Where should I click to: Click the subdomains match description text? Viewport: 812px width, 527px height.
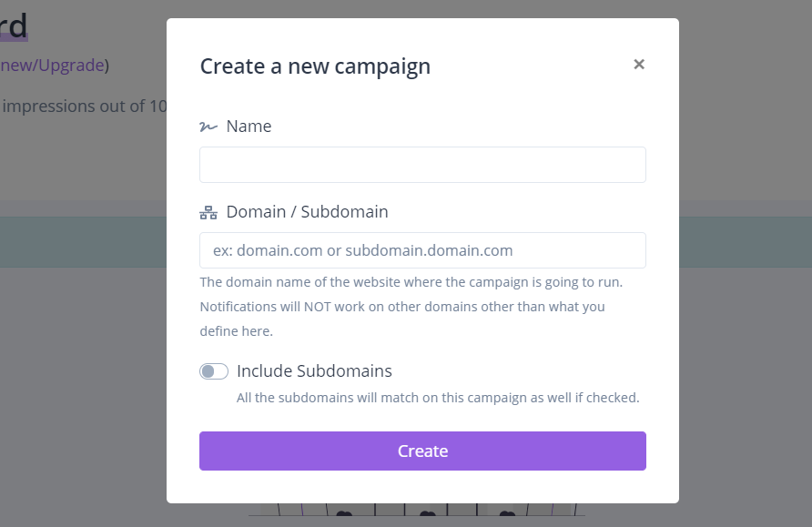[438, 398]
